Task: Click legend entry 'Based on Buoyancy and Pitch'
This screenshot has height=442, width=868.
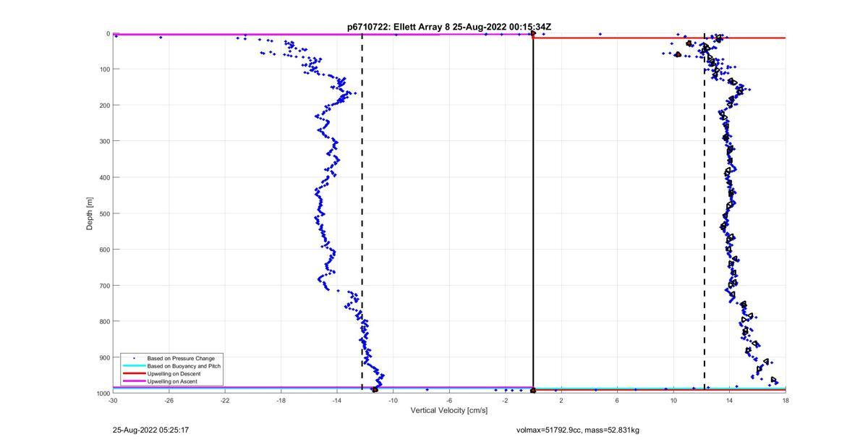Action: coord(184,366)
